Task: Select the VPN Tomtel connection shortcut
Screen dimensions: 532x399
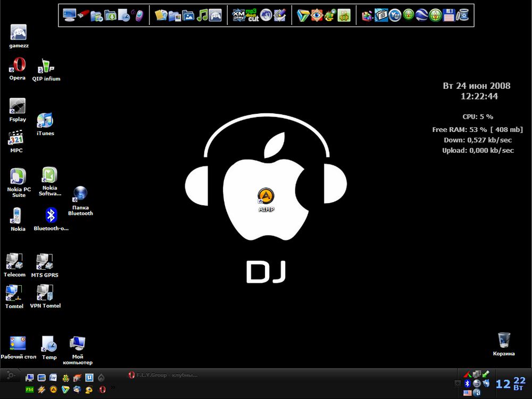Action: (x=45, y=296)
